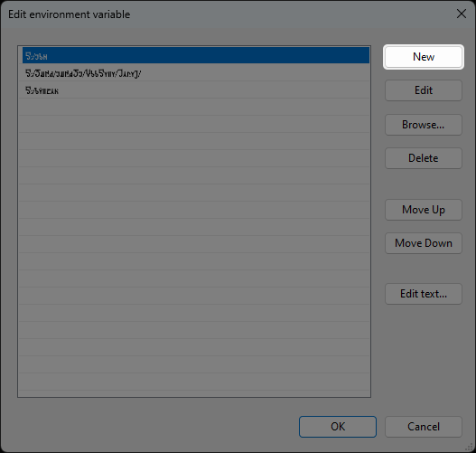
Task: Click the empty gap between Delete and Move Up
Action: coord(424,184)
